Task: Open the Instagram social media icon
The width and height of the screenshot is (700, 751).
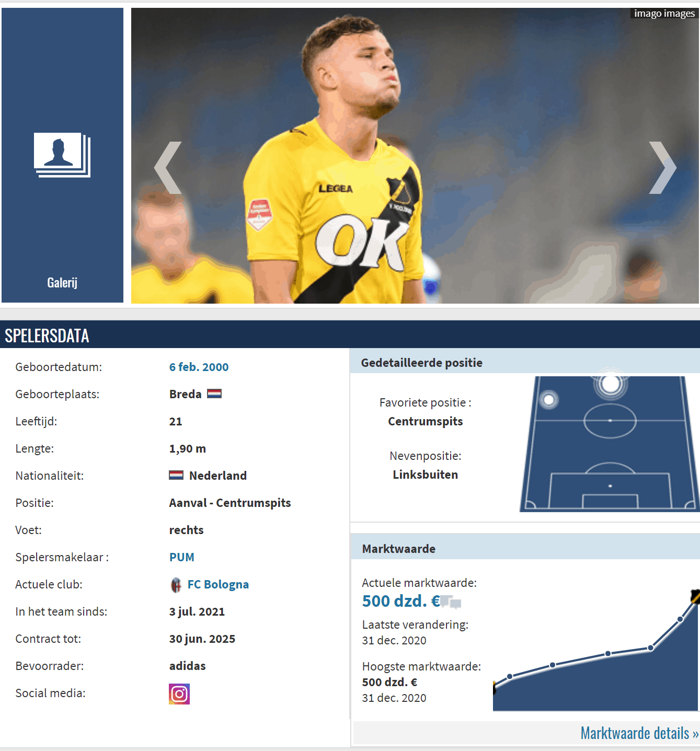Action: coord(179,694)
